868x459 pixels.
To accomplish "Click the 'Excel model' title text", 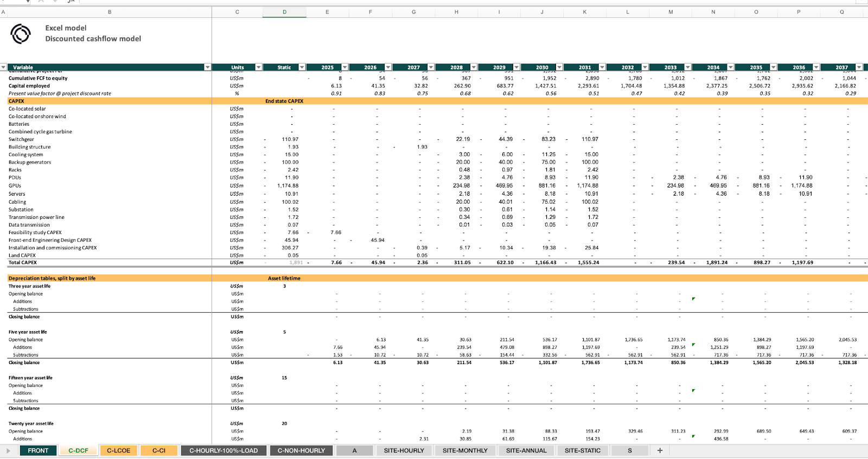I will click(66, 28).
